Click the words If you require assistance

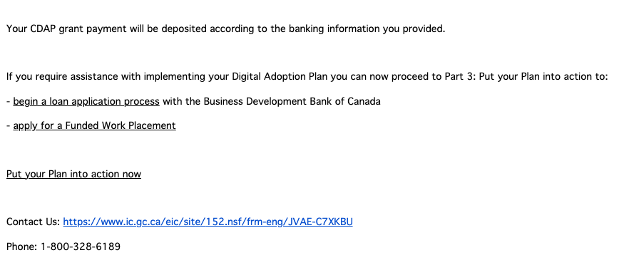(62, 77)
